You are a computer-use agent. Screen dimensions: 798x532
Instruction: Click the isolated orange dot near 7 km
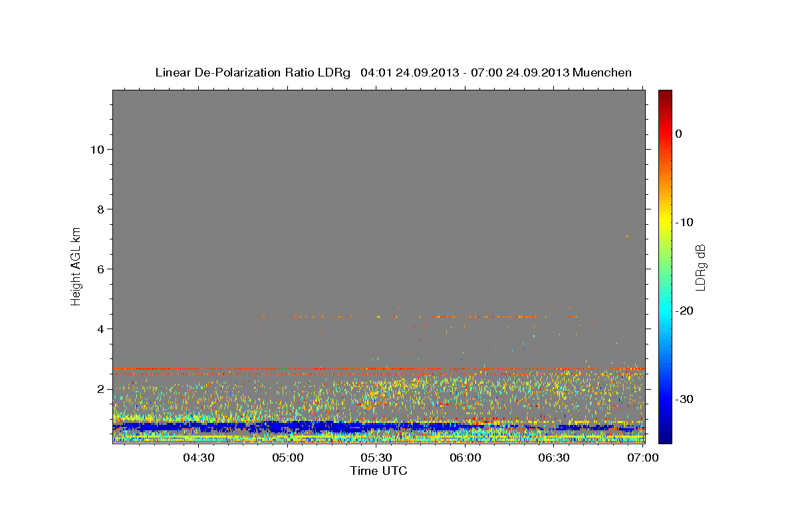(x=627, y=236)
